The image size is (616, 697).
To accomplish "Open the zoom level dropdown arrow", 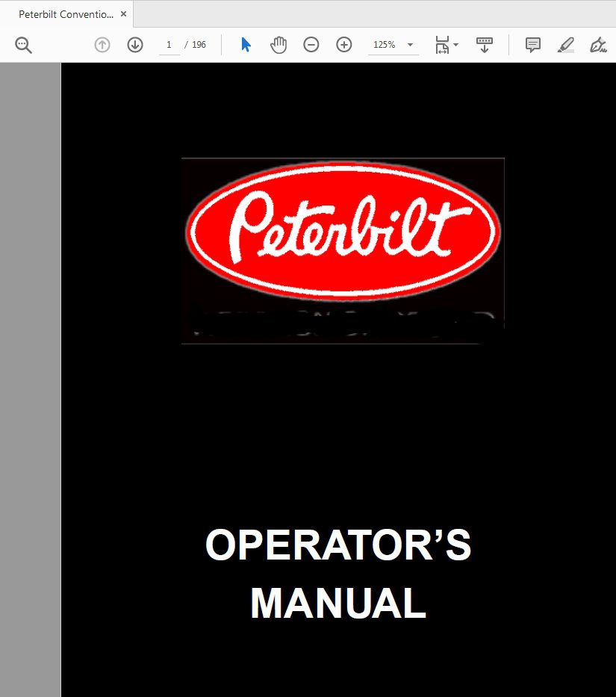I will [x=410, y=45].
